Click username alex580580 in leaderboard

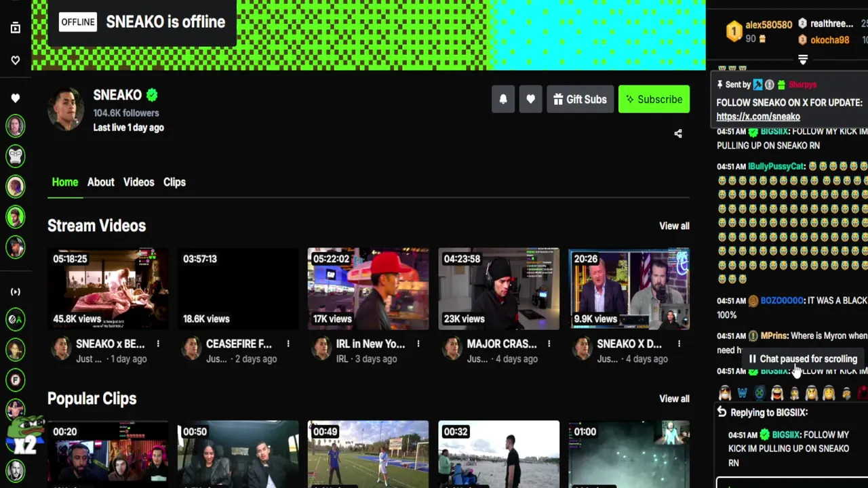(768, 25)
